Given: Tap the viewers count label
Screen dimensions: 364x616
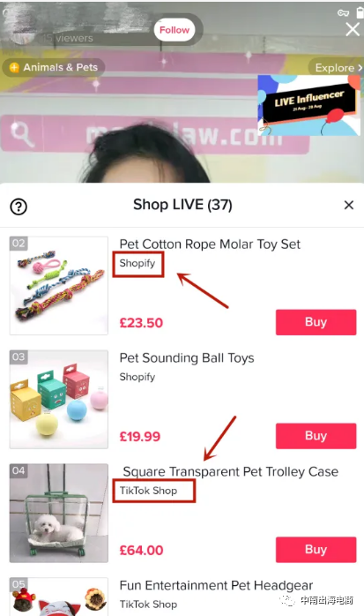Looking at the screenshot, I should coord(68,38).
